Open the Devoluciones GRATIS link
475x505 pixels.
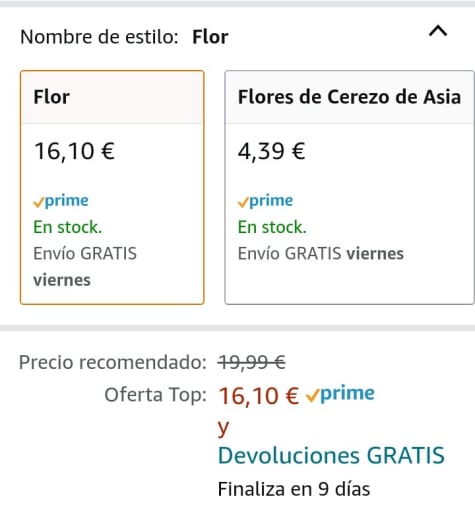pos(331,455)
